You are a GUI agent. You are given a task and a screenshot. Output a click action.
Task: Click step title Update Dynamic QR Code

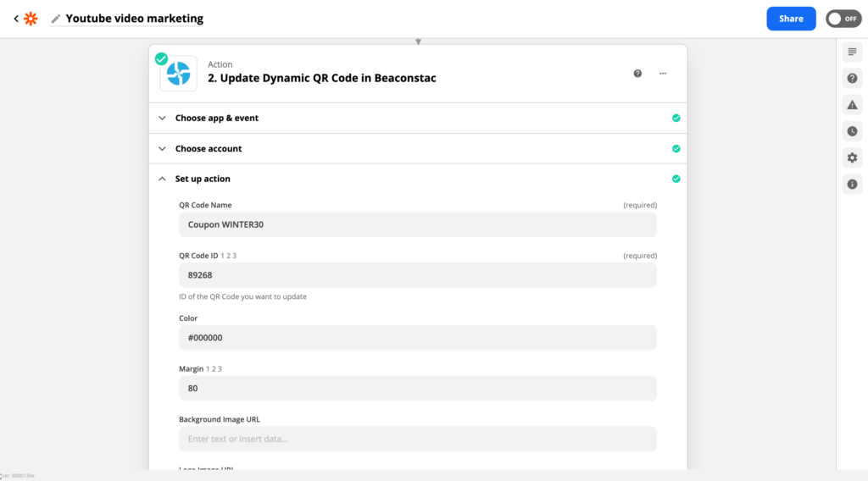pos(321,78)
